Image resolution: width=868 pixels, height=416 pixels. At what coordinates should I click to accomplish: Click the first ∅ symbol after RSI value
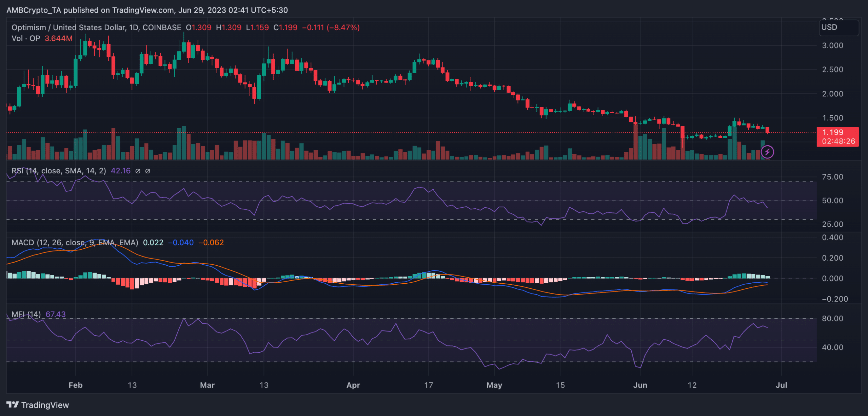coord(138,171)
